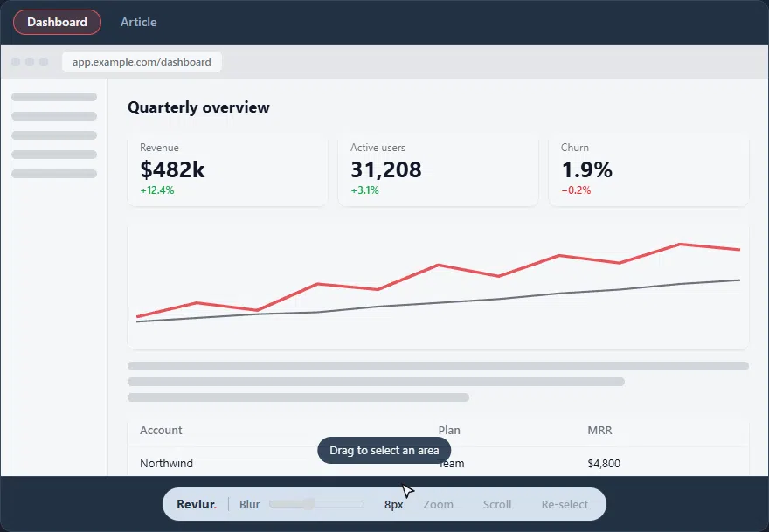Click the Revenue card label
769x532 pixels.
[159, 148]
